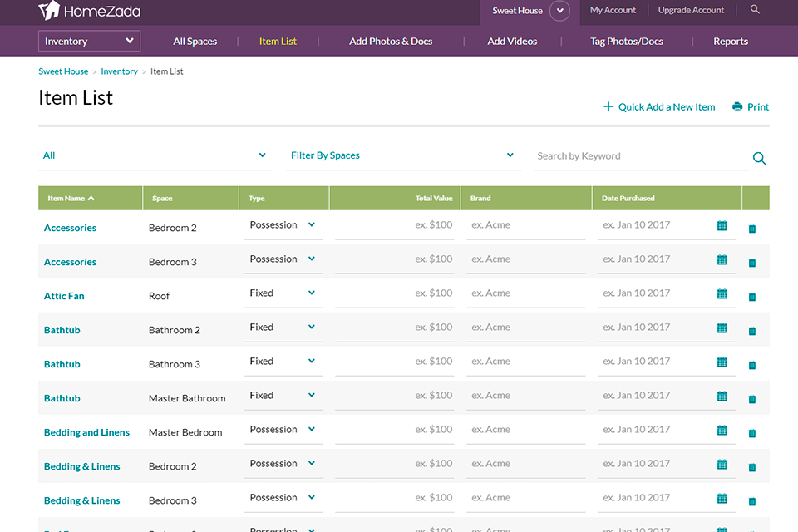Change type for Attic Fan row

pos(283,293)
